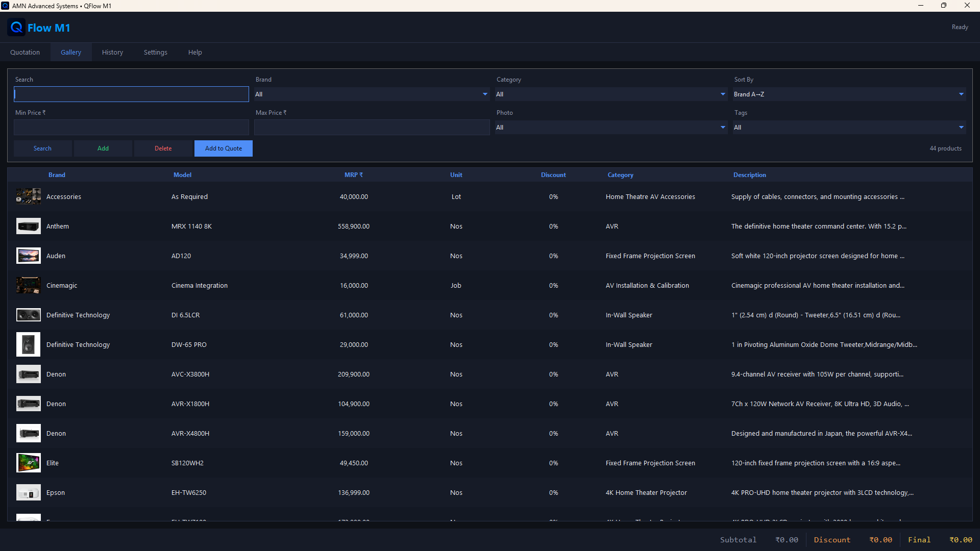Click the 'Home Theatre AV Accessories' category cell
The height and width of the screenshot is (551, 980).
650,196
